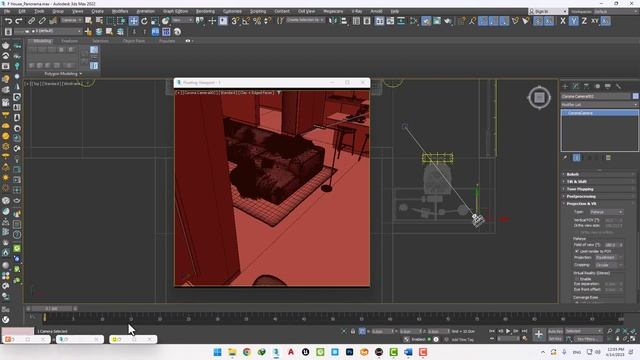Click the Redo arrow in main toolbar
640x360 pixels.
(19, 20)
